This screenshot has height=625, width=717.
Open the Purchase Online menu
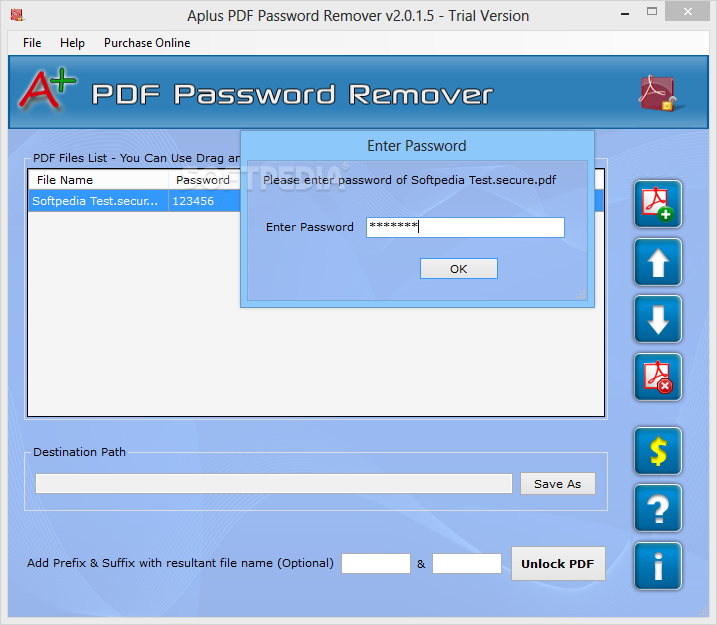[x=147, y=43]
